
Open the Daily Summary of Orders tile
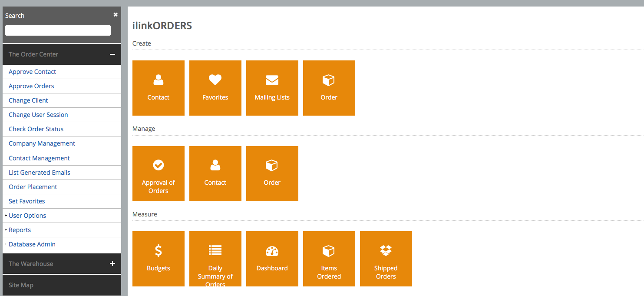(215, 259)
